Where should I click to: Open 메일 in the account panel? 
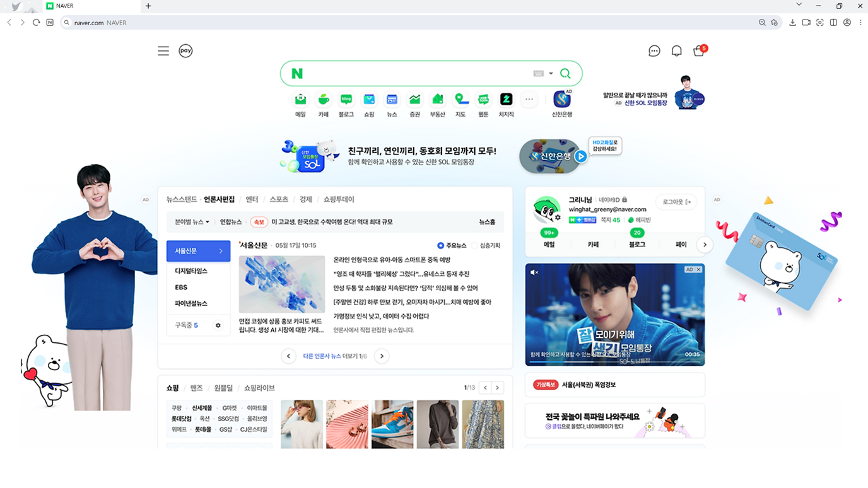[x=549, y=245]
